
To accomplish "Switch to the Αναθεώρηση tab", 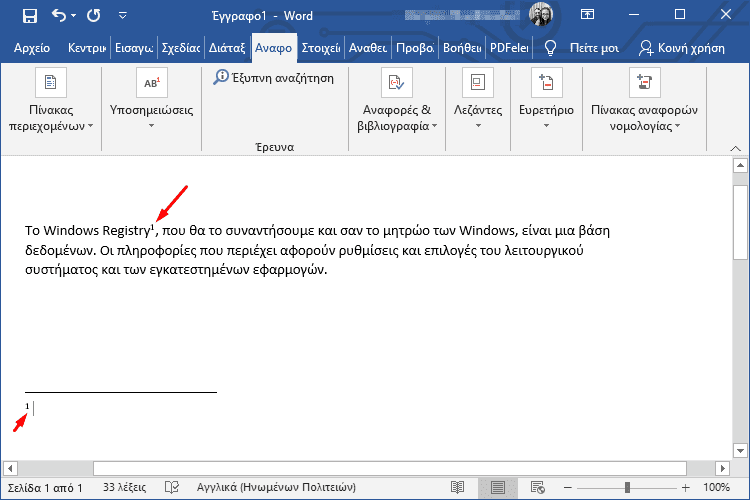I will [368, 48].
